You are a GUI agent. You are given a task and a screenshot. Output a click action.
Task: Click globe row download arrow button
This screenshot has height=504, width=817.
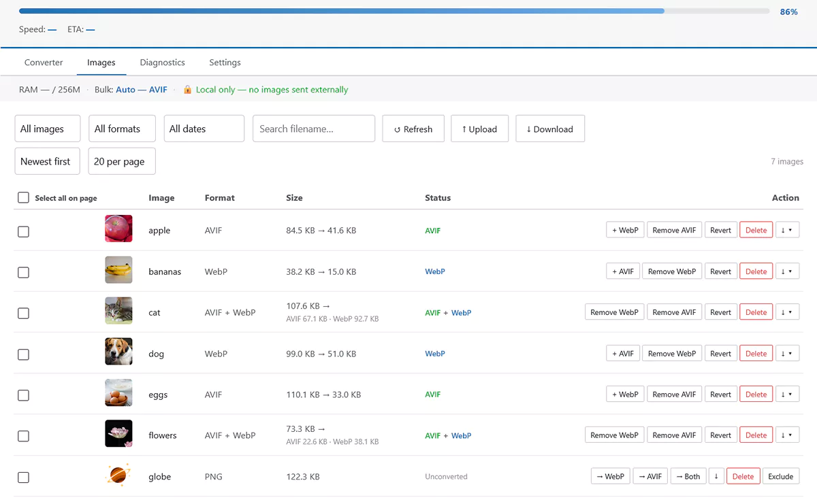716,476
